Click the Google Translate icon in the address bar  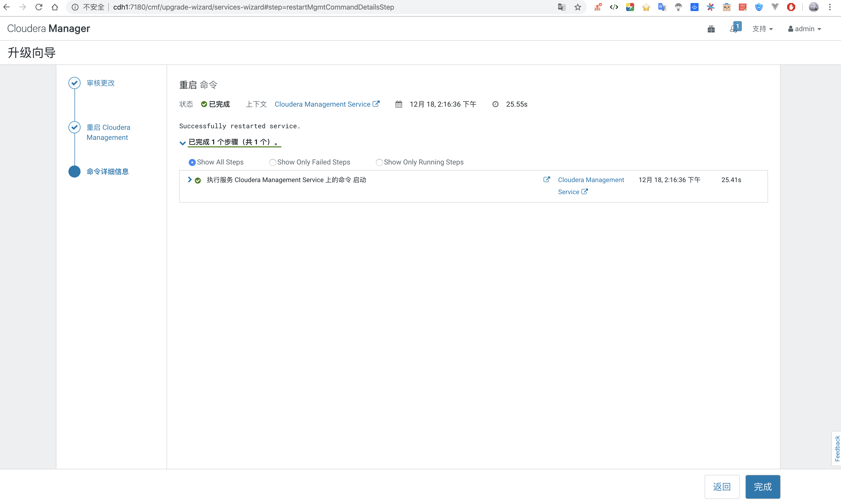[561, 7]
